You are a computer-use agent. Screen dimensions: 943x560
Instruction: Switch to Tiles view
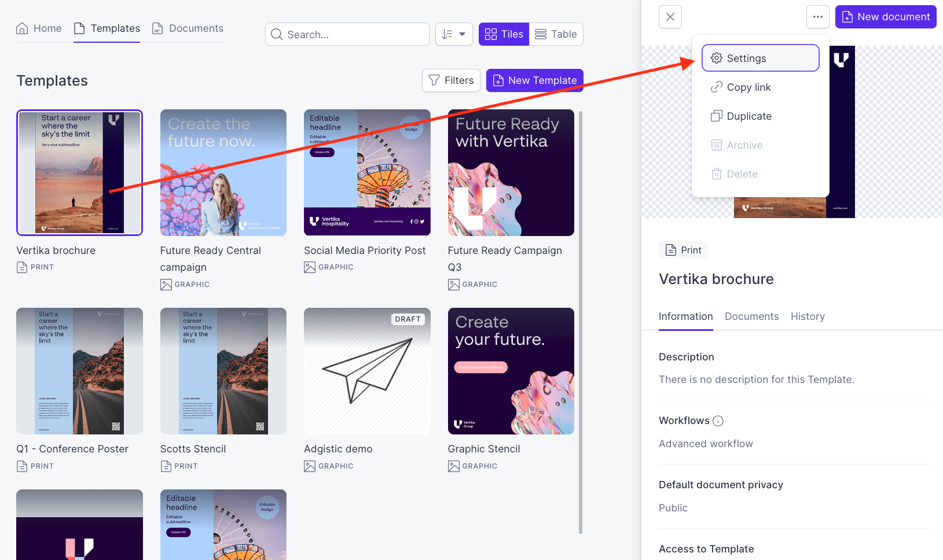coord(504,34)
